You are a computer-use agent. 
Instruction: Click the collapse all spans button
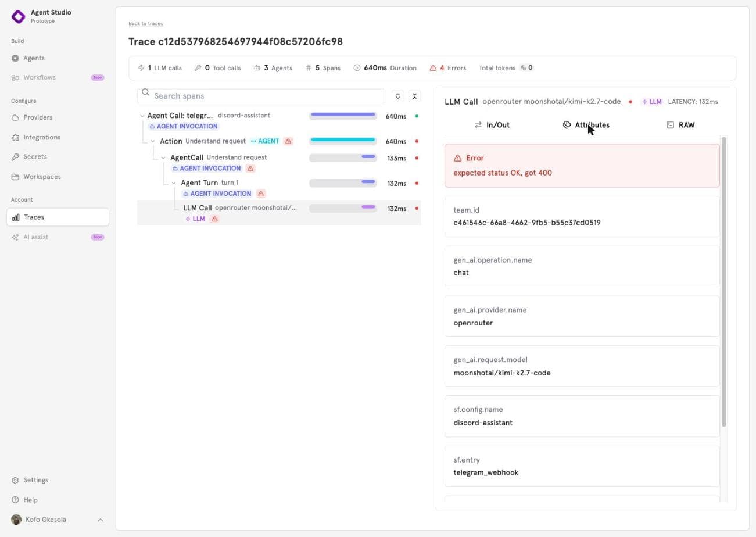[414, 96]
